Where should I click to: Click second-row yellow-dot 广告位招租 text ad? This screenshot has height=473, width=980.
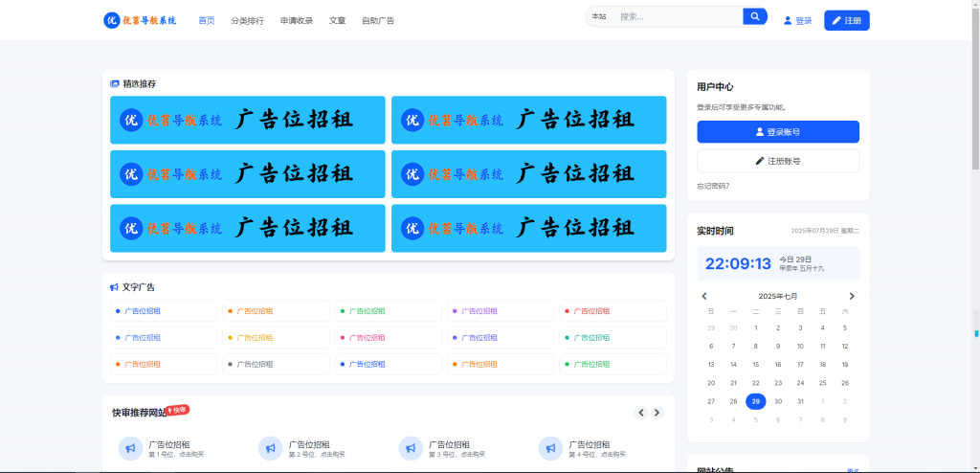[x=277, y=337]
